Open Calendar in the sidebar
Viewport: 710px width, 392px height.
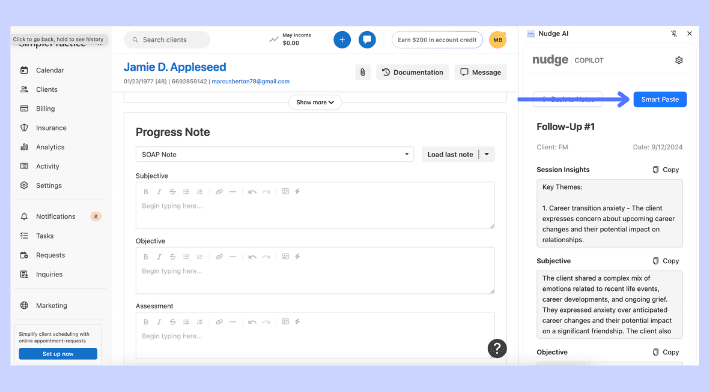click(50, 70)
